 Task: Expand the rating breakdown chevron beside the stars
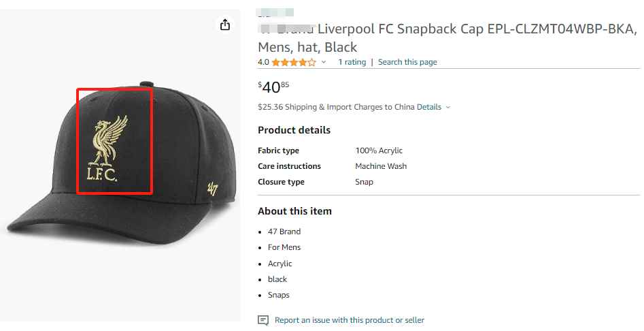pyautogui.click(x=324, y=63)
